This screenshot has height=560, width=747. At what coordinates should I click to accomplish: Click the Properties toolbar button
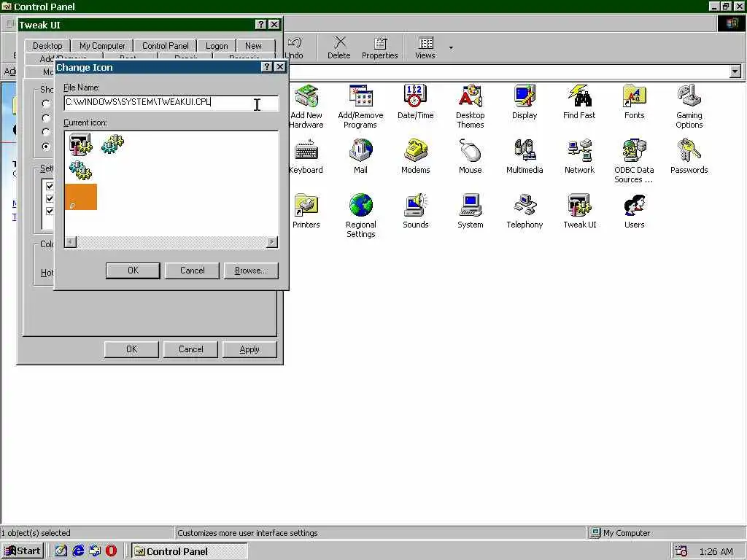(379, 47)
